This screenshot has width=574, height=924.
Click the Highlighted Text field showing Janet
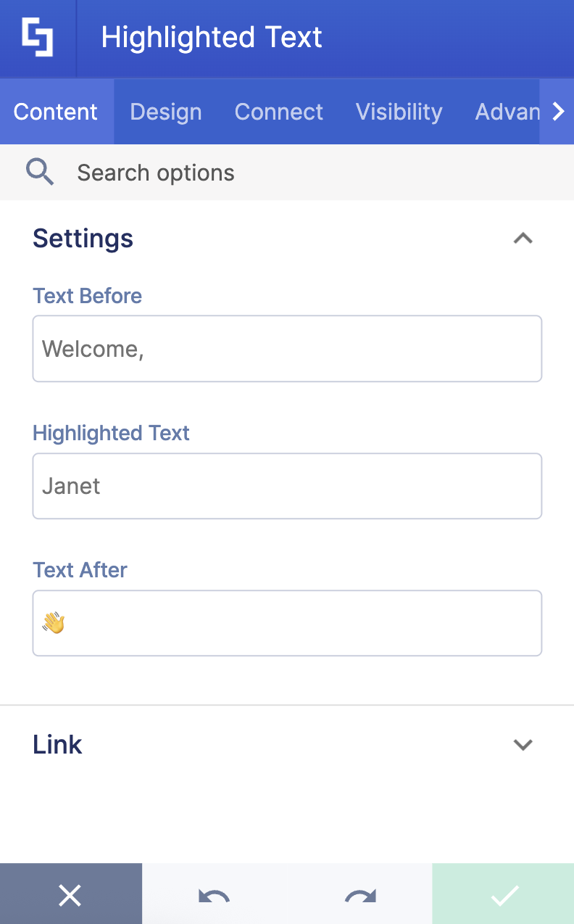287,485
